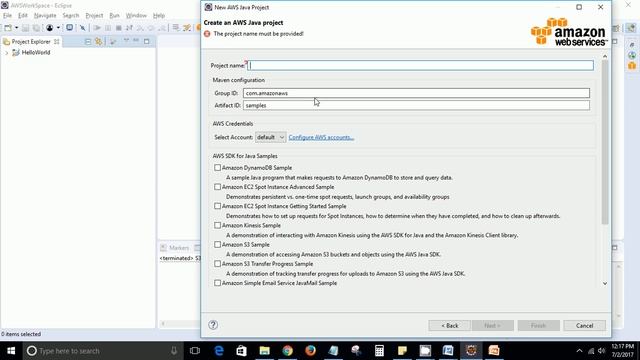Screen dimensions: 640x360
Task: Open Microsoft Edge from the taskbar
Action: (219, 351)
